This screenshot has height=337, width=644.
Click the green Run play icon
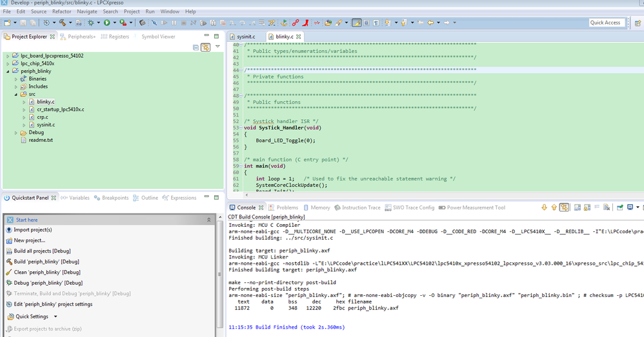point(106,23)
